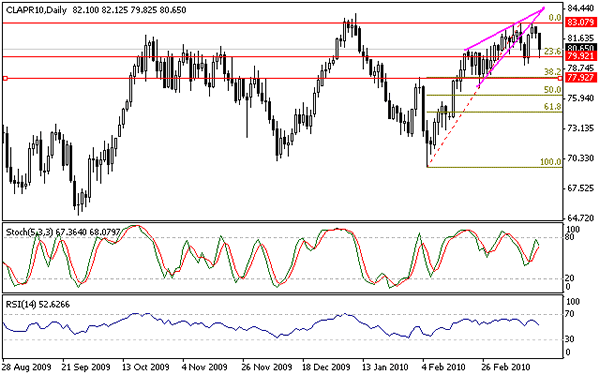Screen dimensions: 600x375
Task: Click the Fibonacci 50.0 level label
Action: (553, 90)
